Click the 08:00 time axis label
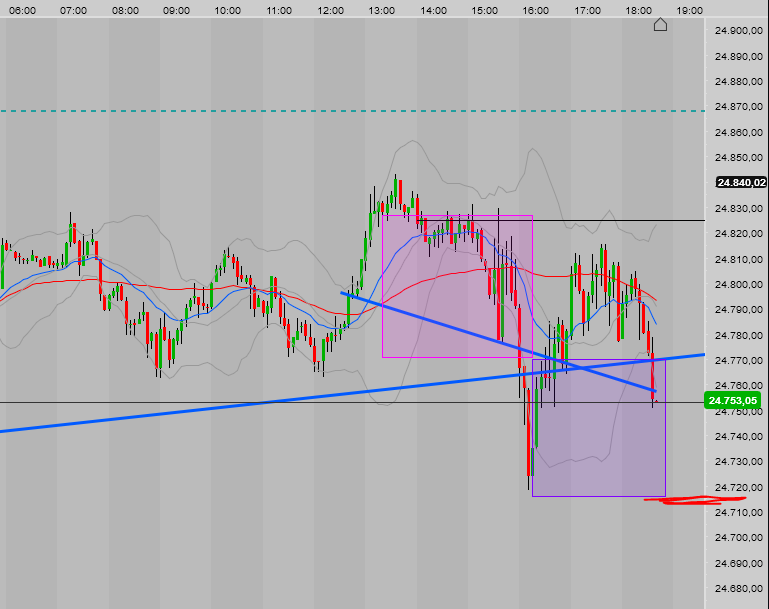 pyautogui.click(x=125, y=10)
